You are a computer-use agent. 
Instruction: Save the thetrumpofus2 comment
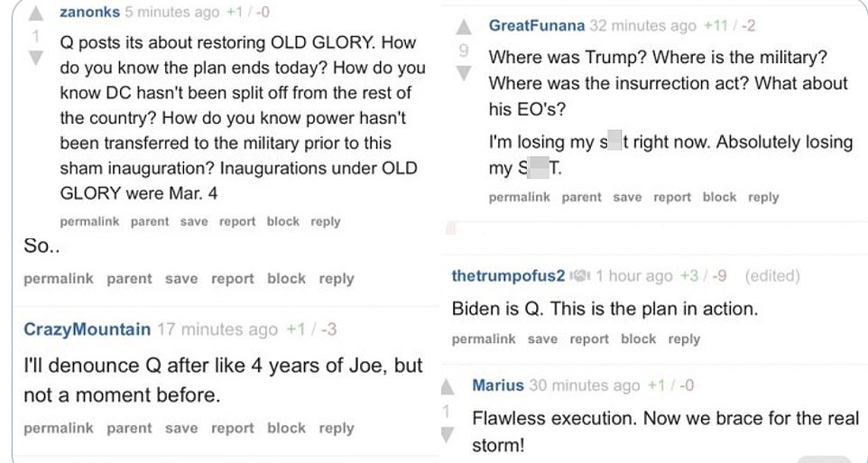(542, 339)
